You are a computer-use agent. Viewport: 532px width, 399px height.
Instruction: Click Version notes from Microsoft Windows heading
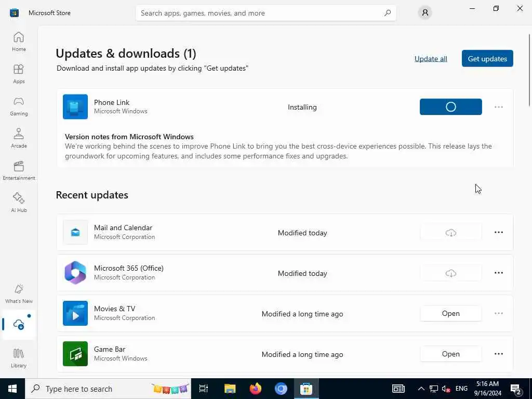point(129,137)
